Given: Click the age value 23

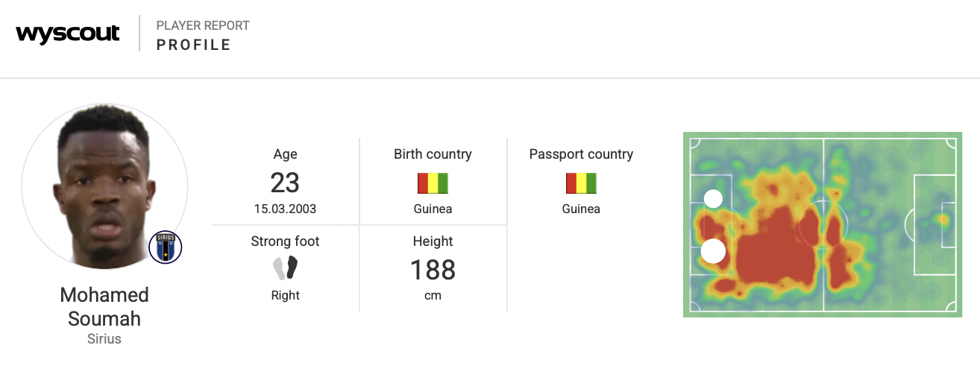Looking at the screenshot, I should [x=285, y=183].
